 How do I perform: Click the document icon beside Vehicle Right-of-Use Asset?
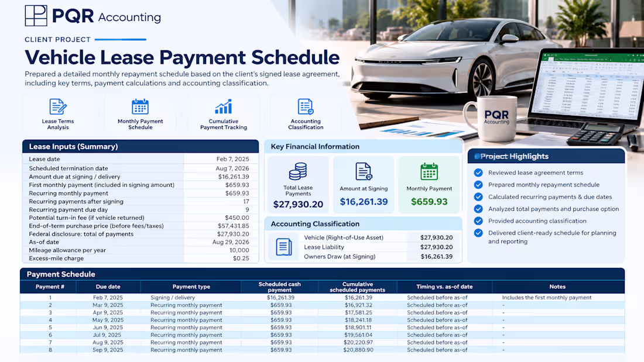pyautogui.click(x=284, y=247)
